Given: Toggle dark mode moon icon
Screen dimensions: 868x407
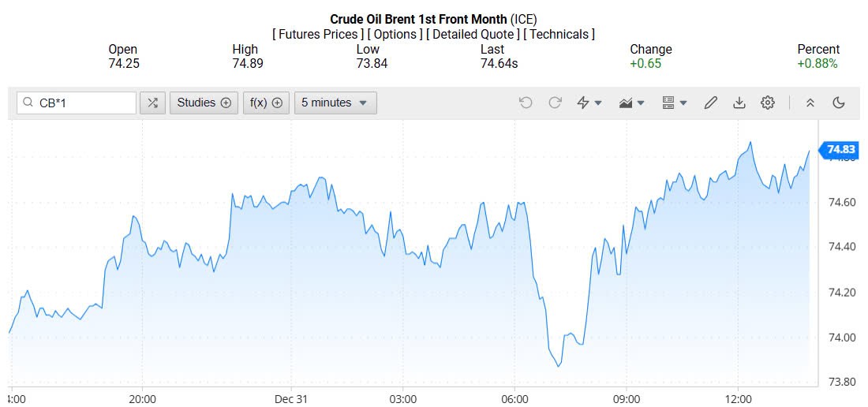Looking at the screenshot, I should (839, 103).
